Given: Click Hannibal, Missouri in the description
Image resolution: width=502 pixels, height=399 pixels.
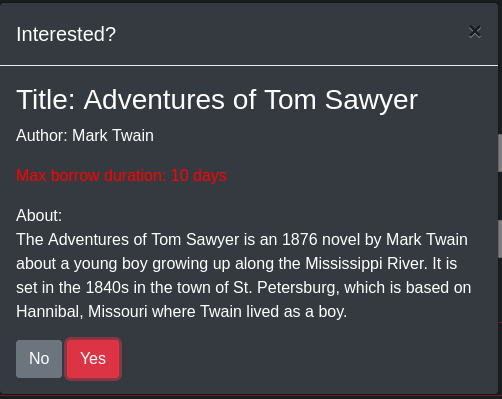Looking at the screenshot, I should (82, 311).
